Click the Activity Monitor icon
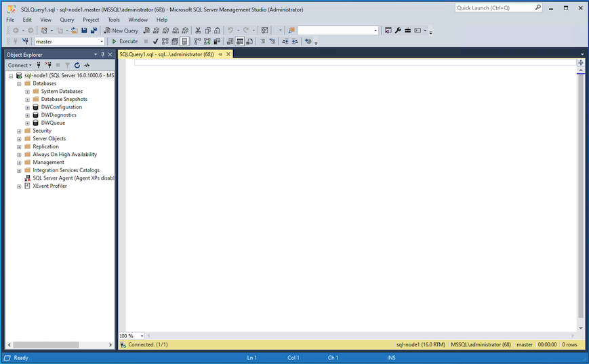The height and width of the screenshot is (364, 589). pyautogui.click(x=264, y=31)
